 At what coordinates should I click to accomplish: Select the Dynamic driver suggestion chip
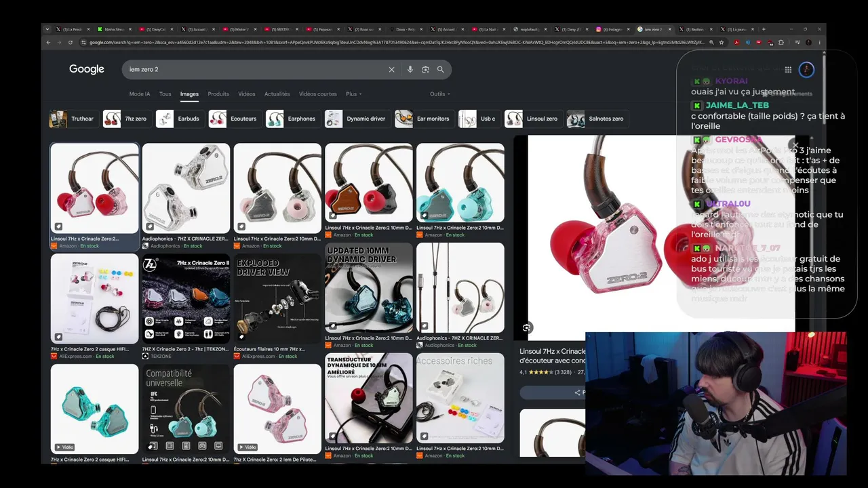357,119
